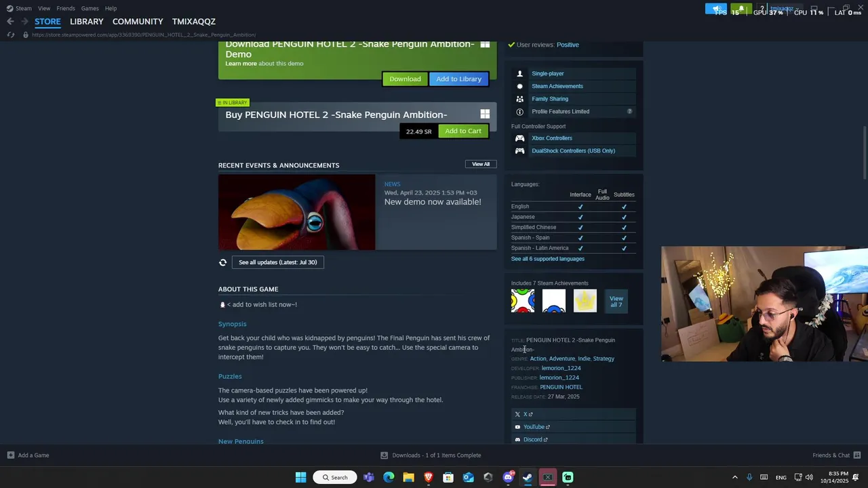Viewport: 868px width, 488px height.
Task: Open the Family Sharing link
Action: tap(550, 99)
